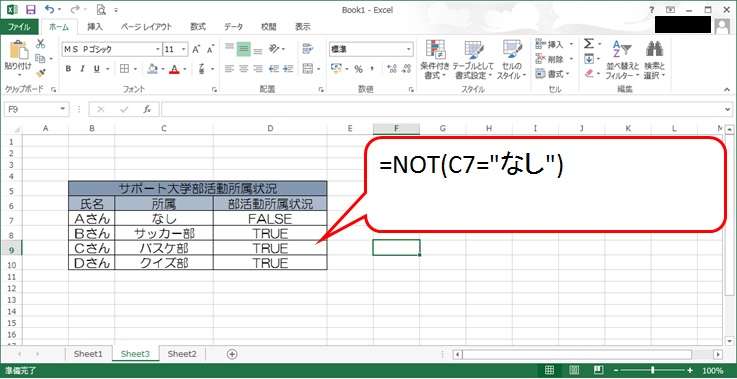The width and height of the screenshot is (737, 379).
Task: Click the Borders icon
Action: point(124,69)
